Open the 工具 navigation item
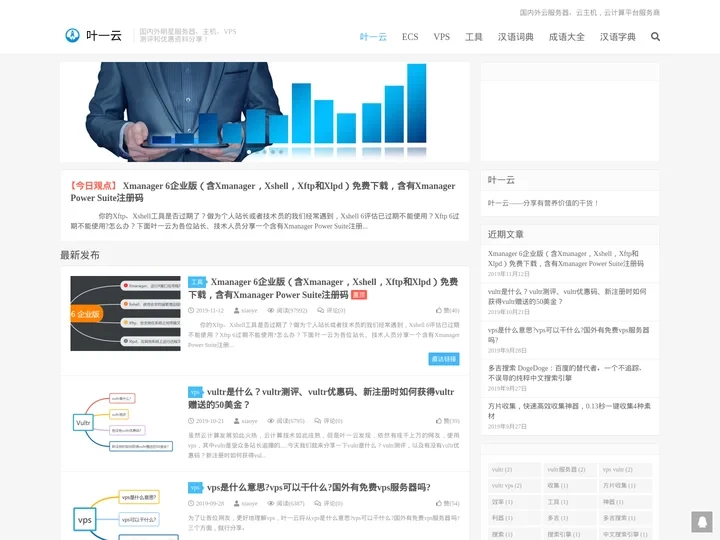Image resolution: width=720 pixels, height=540 pixels. click(474, 37)
